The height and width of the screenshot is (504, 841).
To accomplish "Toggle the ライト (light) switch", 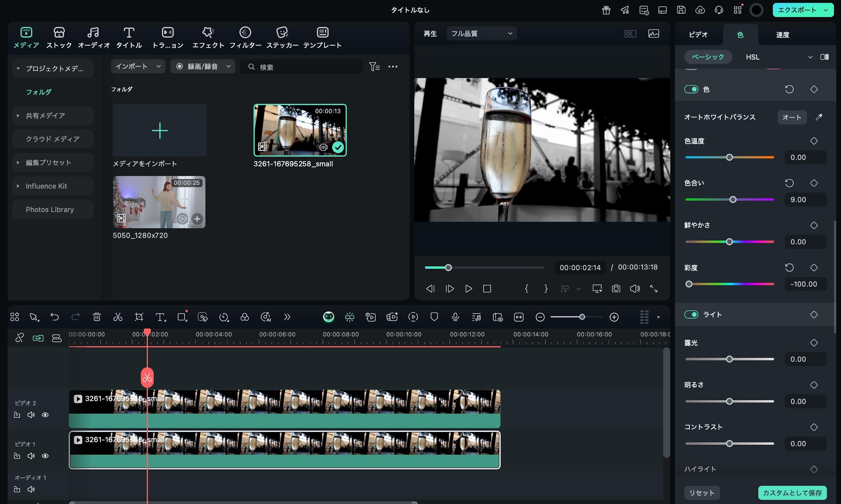I will [x=691, y=314].
